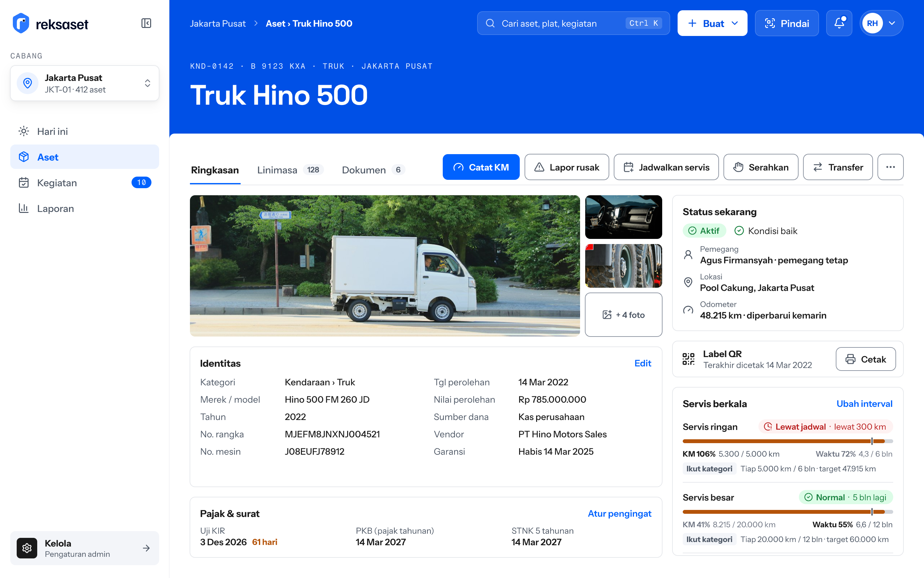
Task: Click the Atur pengingat link
Action: (x=619, y=513)
